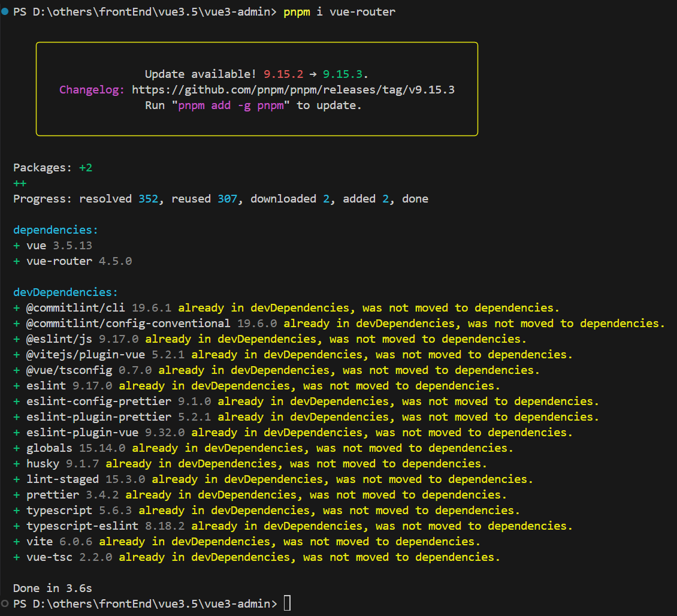Click the blue command decoration dot

pyautogui.click(x=5, y=12)
